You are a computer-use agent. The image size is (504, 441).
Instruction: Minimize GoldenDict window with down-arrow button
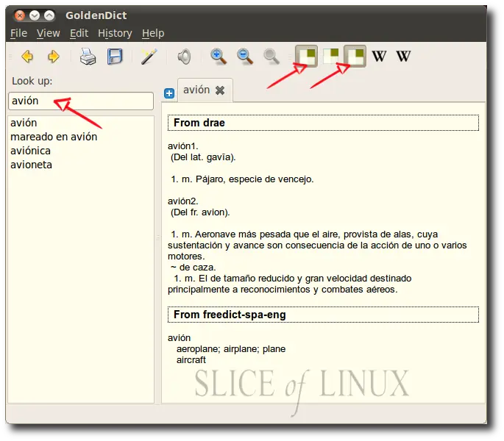click(x=35, y=15)
